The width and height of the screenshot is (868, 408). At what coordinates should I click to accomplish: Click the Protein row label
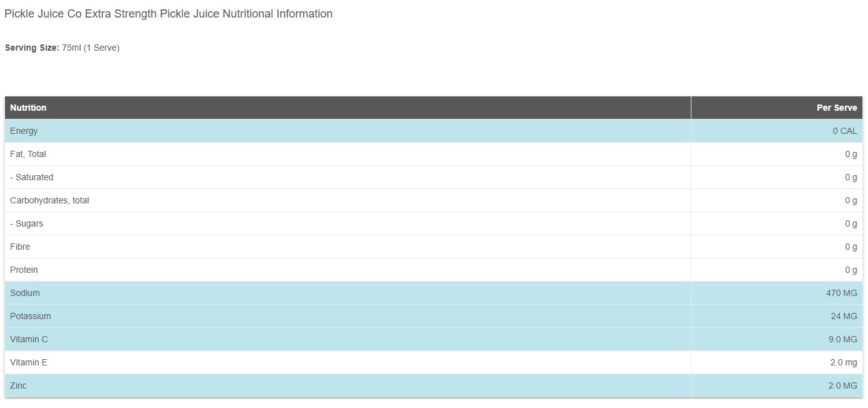click(24, 270)
